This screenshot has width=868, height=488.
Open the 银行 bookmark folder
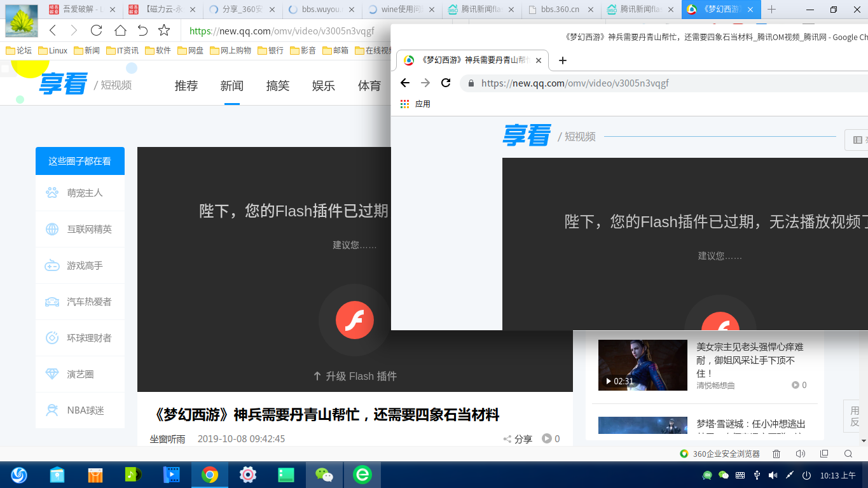coord(270,50)
